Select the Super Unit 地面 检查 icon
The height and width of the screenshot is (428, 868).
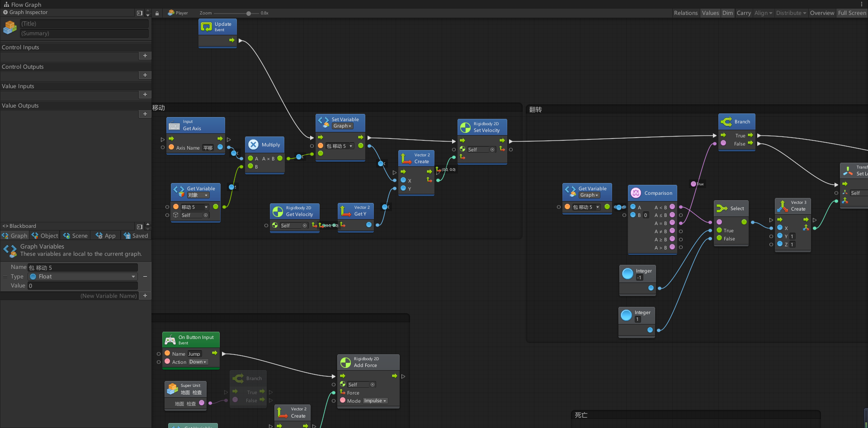pyautogui.click(x=172, y=389)
